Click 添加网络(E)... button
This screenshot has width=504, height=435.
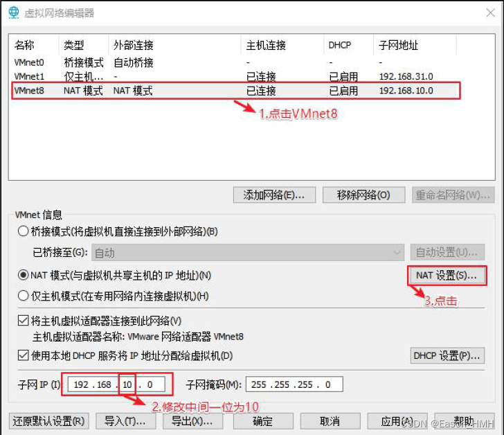pos(274,195)
